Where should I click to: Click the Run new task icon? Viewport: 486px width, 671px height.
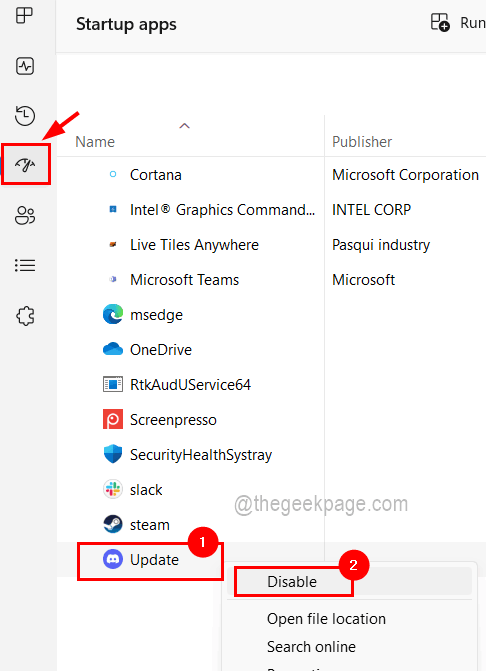coord(440,22)
